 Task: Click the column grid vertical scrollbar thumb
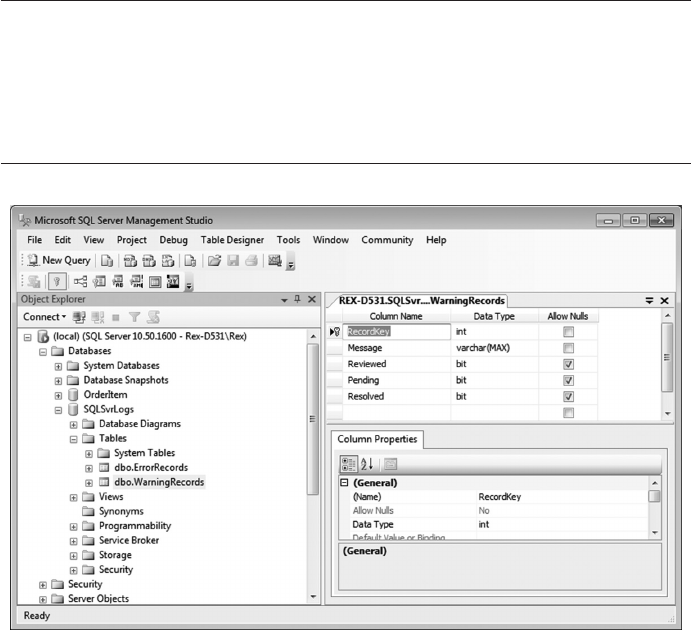pos(667,357)
